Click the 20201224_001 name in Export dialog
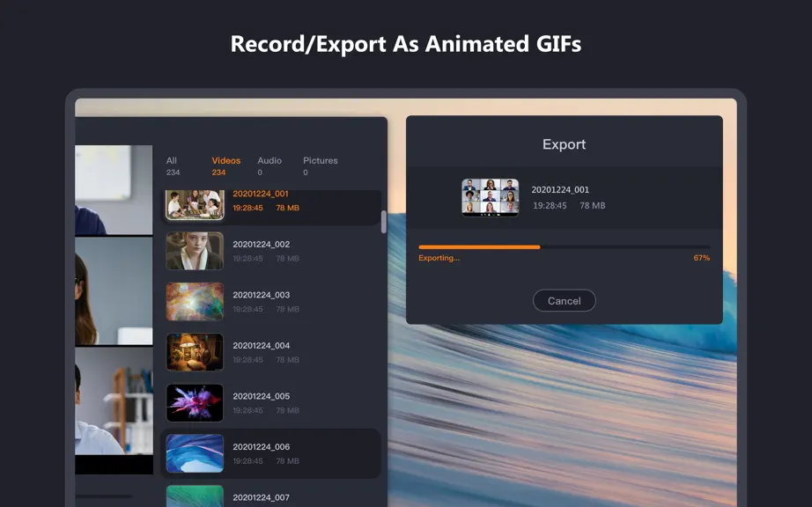812x507 pixels. (x=560, y=190)
